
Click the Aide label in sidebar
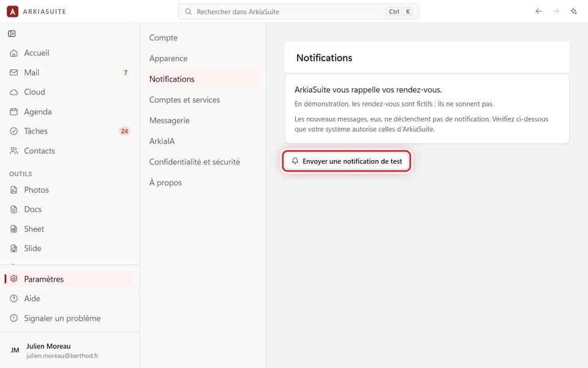click(32, 299)
